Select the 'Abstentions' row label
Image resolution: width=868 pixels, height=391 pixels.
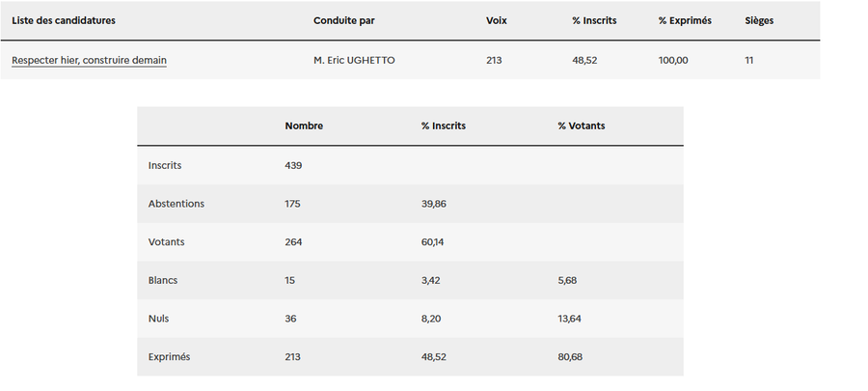[x=176, y=204]
